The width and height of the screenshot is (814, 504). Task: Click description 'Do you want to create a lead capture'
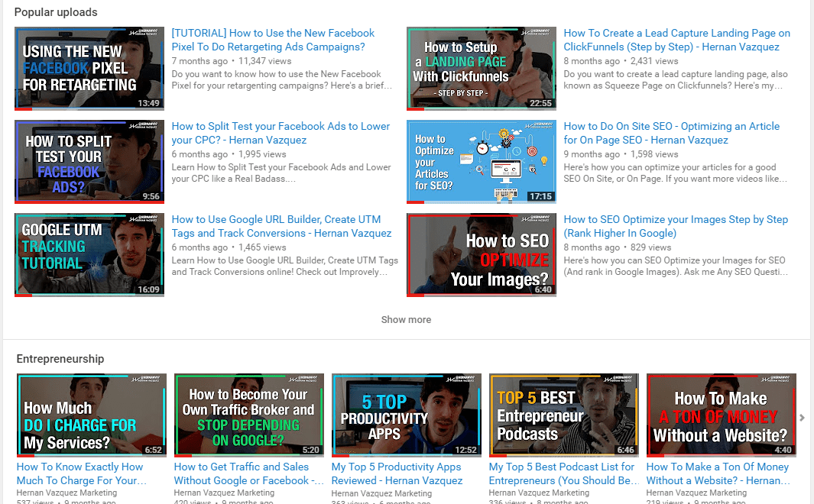click(676, 80)
